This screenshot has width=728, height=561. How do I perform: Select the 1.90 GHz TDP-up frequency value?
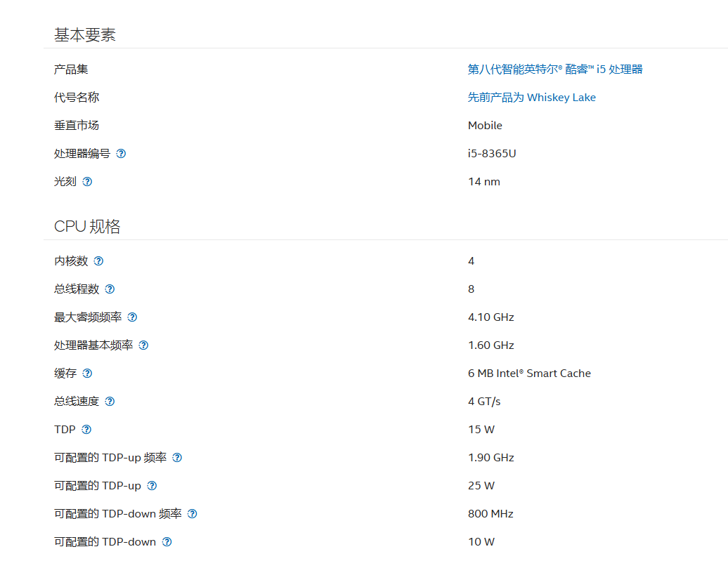tap(490, 458)
